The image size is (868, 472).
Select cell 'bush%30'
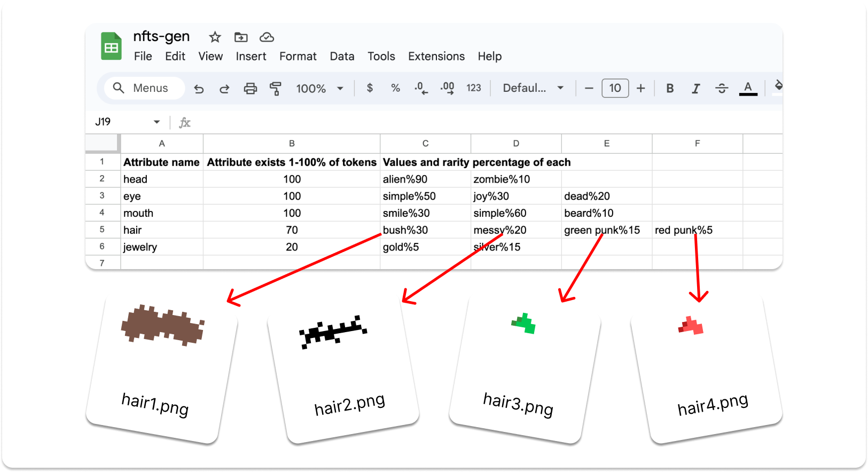pos(425,230)
